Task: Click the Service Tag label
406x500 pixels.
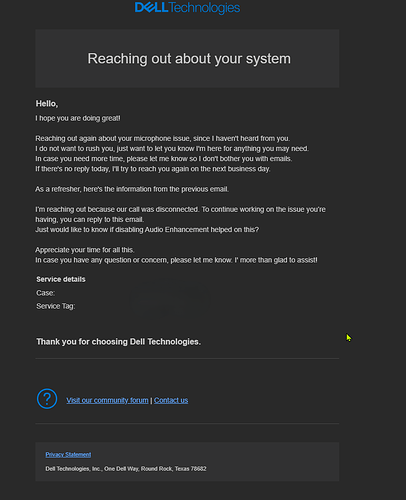Action: coord(56,306)
